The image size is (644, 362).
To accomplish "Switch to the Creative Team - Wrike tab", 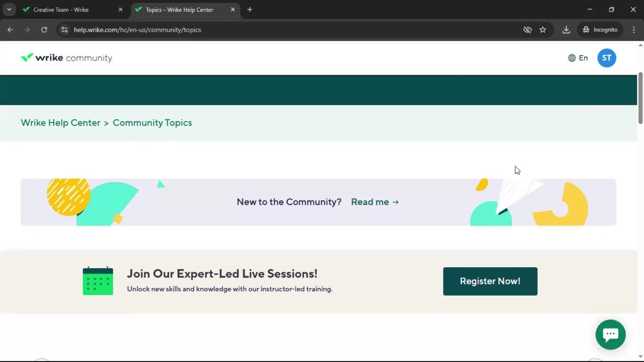I will click(x=72, y=10).
